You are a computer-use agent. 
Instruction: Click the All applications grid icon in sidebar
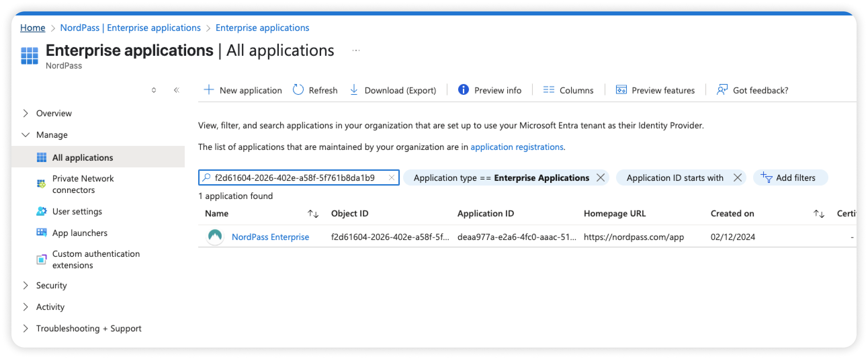point(41,157)
